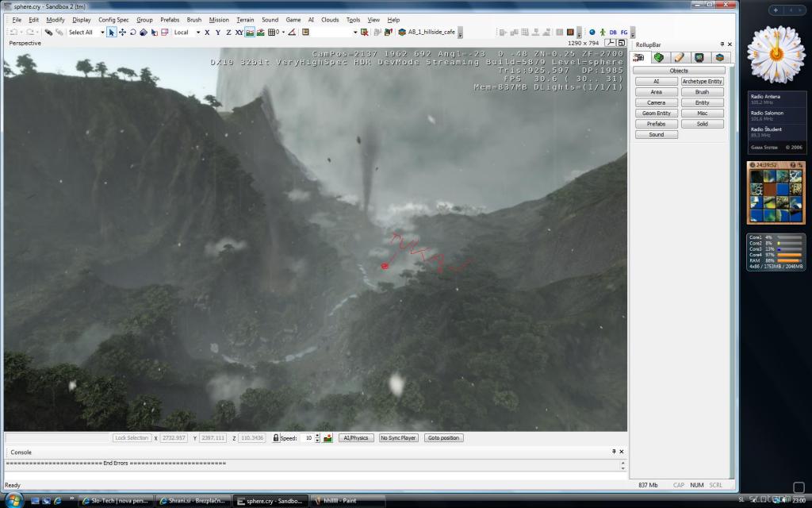Open the Windows Start button
This screenshot has height=508, width=812.
[x=13, y=500]
